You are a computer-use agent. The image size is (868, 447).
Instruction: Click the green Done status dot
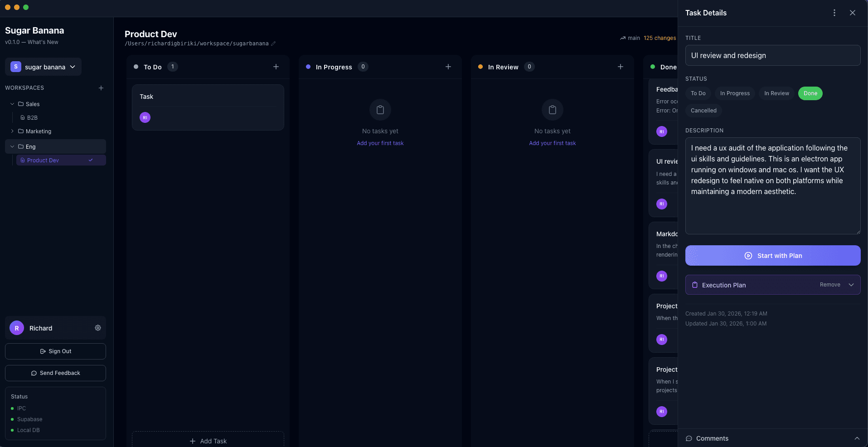coord(653,67)
